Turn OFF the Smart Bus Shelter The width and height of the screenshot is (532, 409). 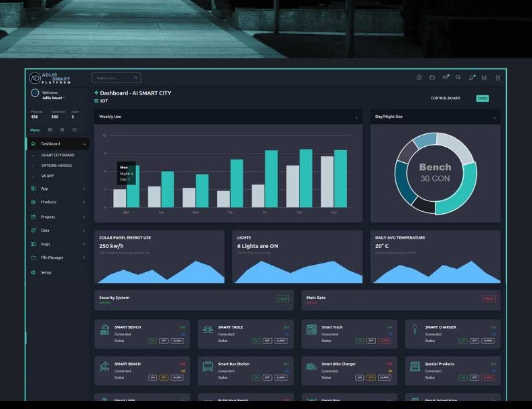click(x=267, y=377)
